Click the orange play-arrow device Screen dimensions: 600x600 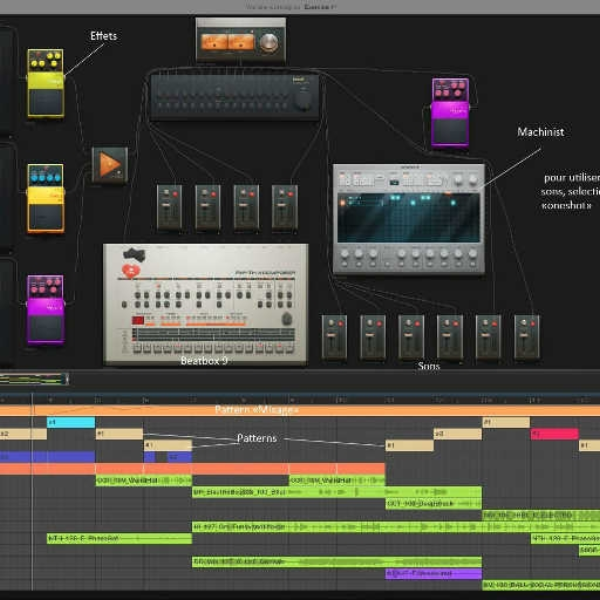[110, 165]
